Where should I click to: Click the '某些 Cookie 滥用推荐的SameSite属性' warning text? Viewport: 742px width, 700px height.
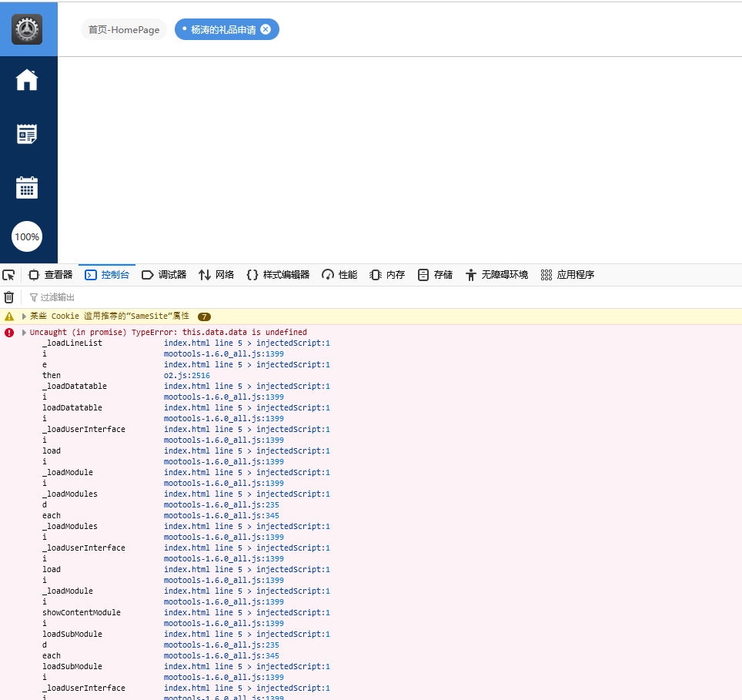click(110, 317)
